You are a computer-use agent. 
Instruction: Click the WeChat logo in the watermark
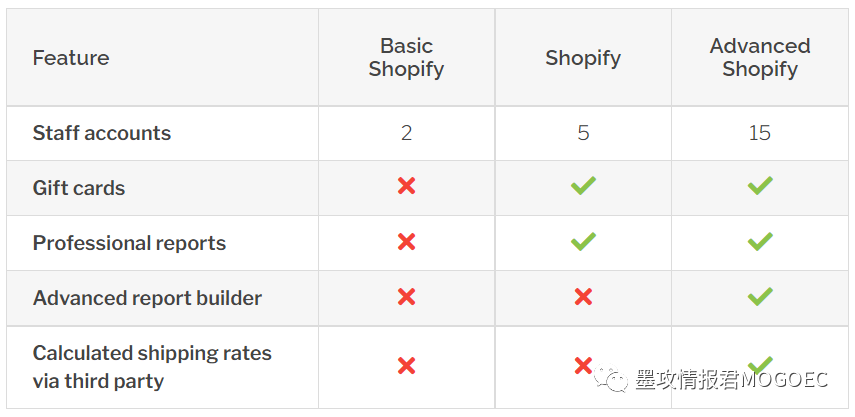point(611,378)
